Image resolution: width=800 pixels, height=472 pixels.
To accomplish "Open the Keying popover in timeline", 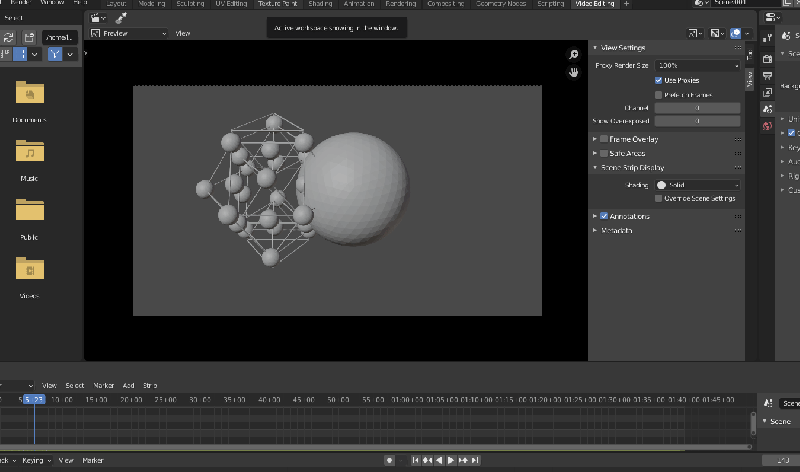I will [36, 460].
